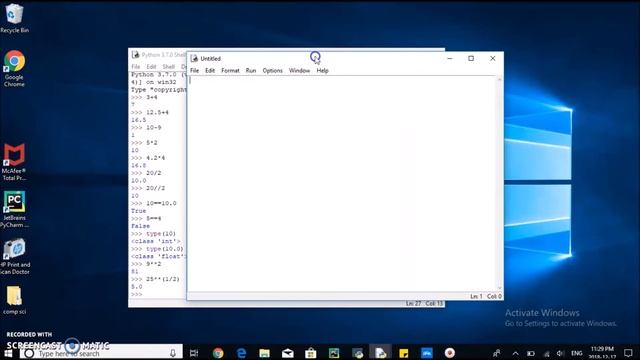Show hidden system tray icons
The height and width of the screenshot is (360, 640).
point(516,353)
